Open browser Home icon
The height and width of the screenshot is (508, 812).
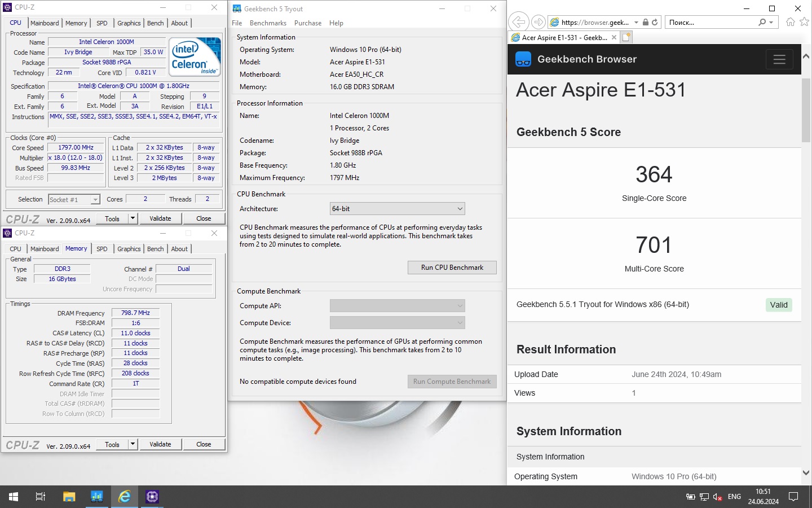coord(791,22)
